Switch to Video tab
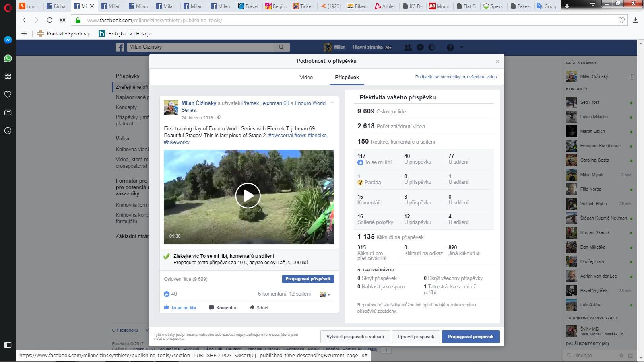Image resolution: width=644 pixels, height=362 pixels. 306,77
